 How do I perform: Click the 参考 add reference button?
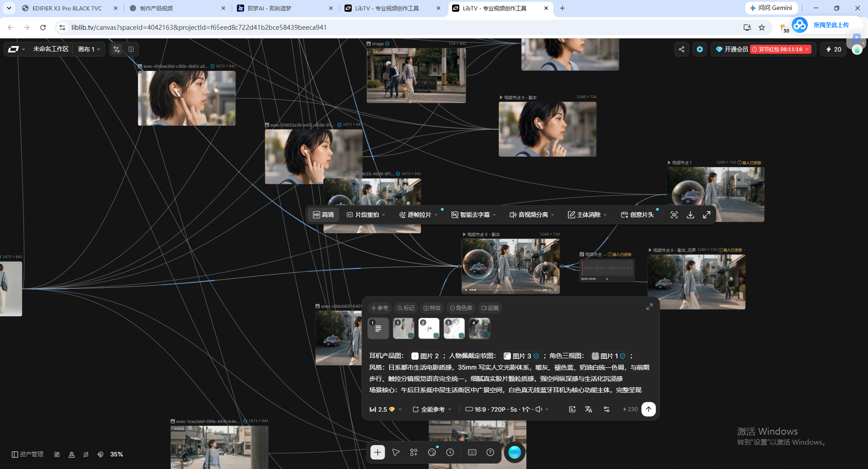379,308
